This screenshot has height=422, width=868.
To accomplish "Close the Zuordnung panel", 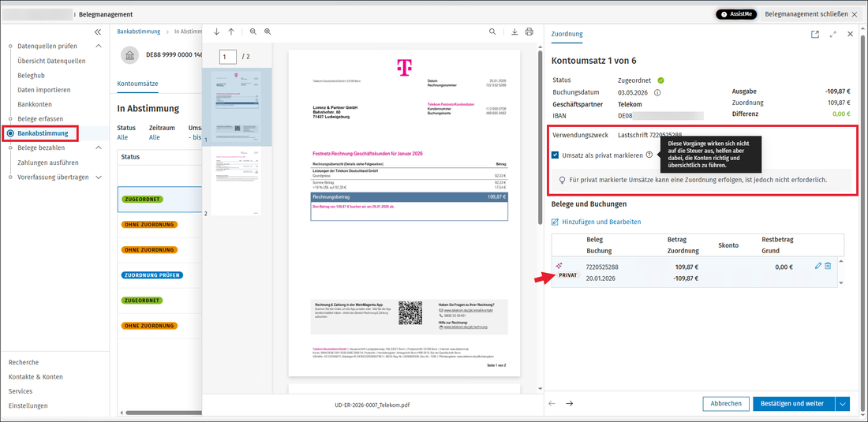I will tap(851, 34).
